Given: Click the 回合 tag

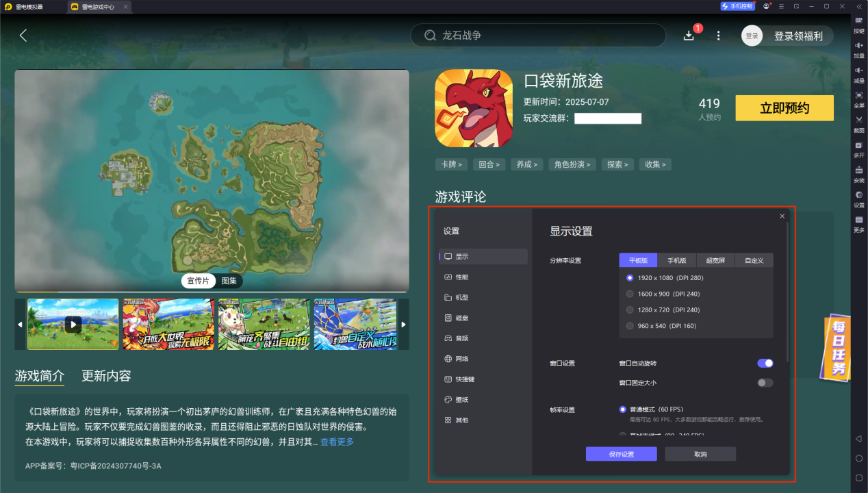Looking at the screenshot, I should pyautogui.click(x=489, y=164).
